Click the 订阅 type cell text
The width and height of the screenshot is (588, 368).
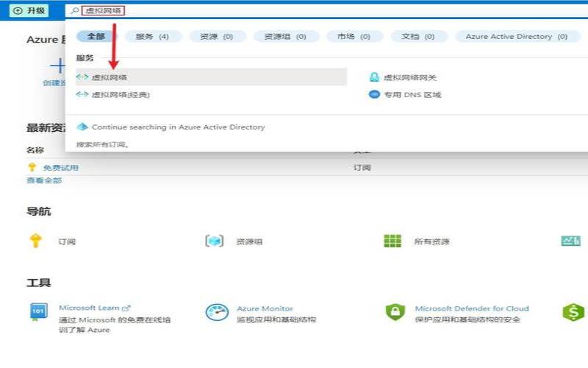tap(362, 168)
